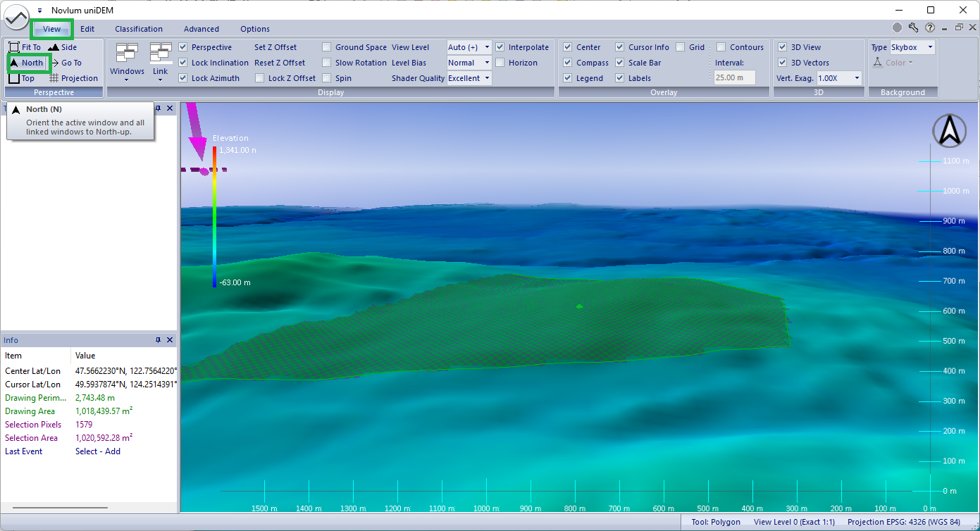Toggle Cursor Info overlay
The height and width of the screenshot is (531, 980).
tap(620, 47)
